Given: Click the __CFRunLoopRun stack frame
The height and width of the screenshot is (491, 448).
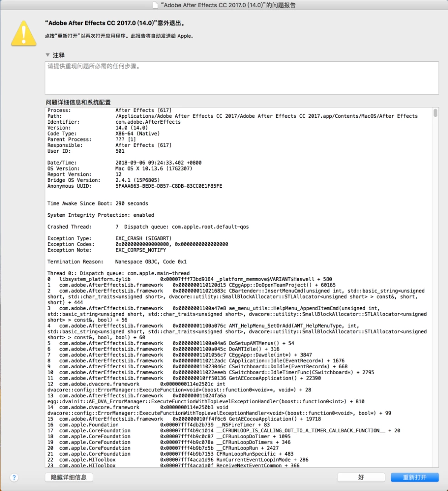Looking at the screenshot, I should [x=163, y=448].
